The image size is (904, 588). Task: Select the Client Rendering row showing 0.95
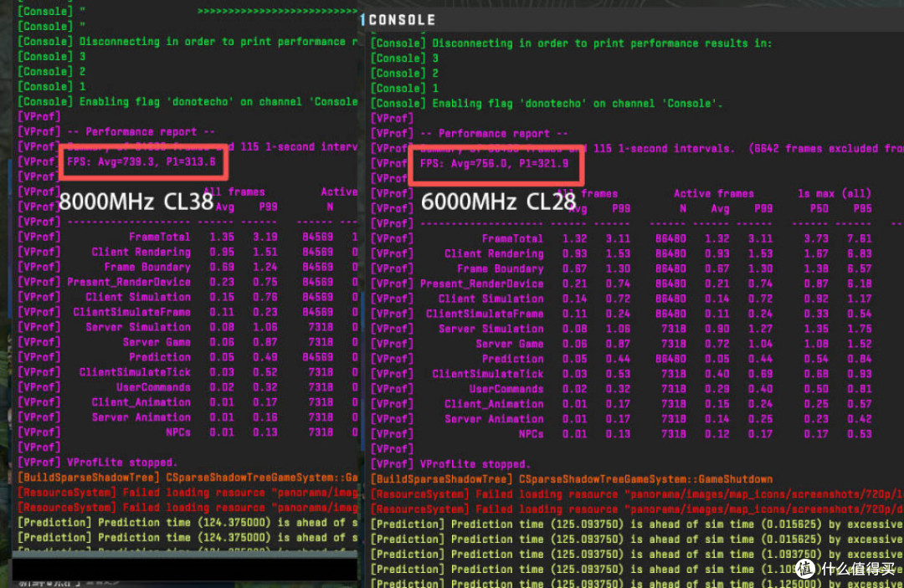tap(188, 252)
